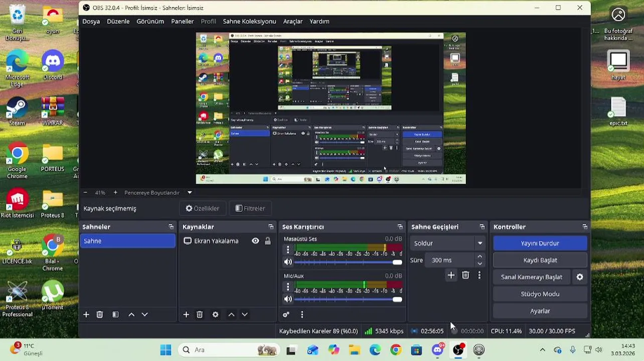This screenshot has width=644, height=361.
Task: Pop out the Ses Karıştırıcı dock
Action: click(400, 227)
